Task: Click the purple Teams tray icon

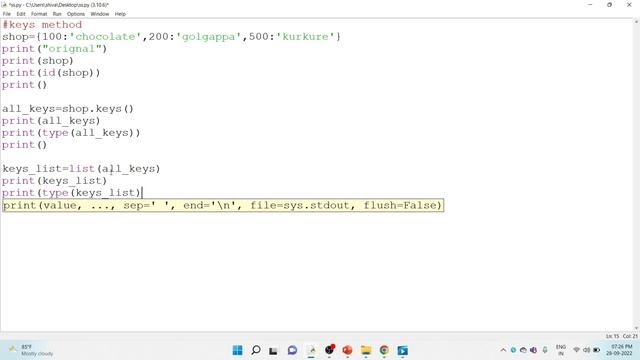Action: [x=533, y=350]
